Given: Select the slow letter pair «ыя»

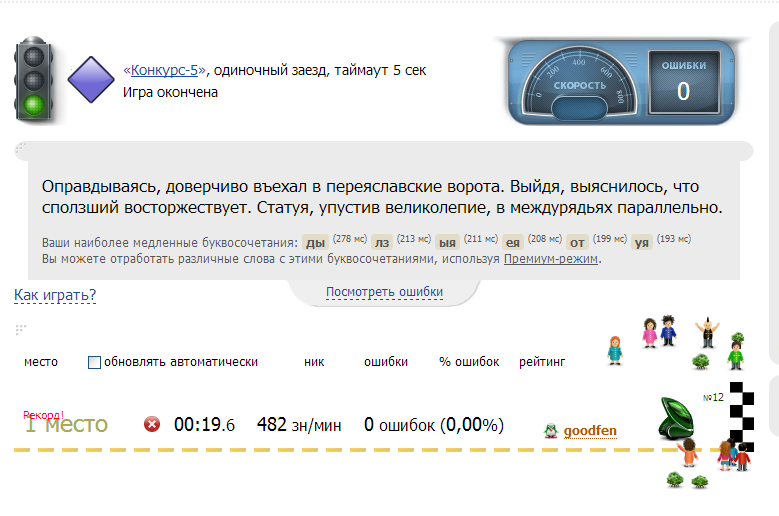Looking at the screenshot, I should pyautogui.click(x=448, y=242).
